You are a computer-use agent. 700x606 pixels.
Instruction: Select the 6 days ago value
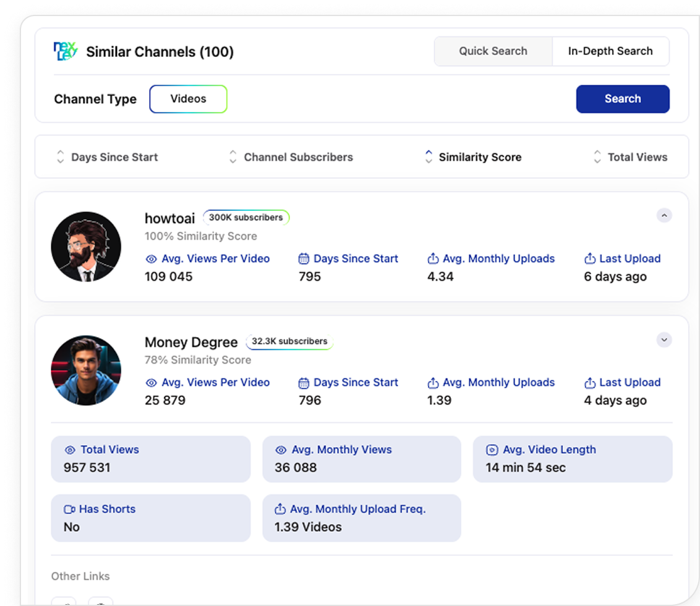pyautogui.click(x=615, y=277)
